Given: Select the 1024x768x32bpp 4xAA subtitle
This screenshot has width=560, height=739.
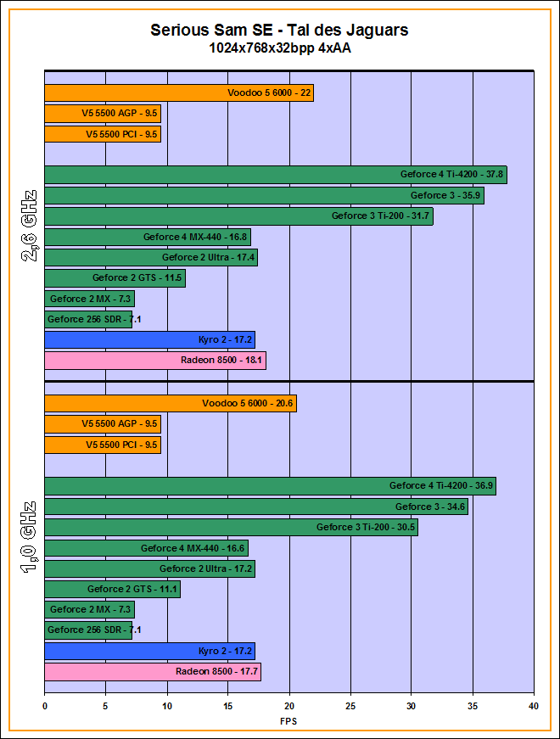Looking at the screenshot, I should tap(279, 48).
